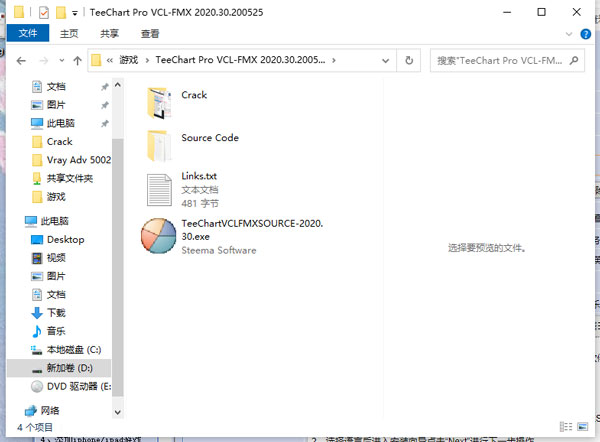Expand the breadcrumb chevron after TeeChart Pro
The image size is (600, 442).
coord(334,60)
